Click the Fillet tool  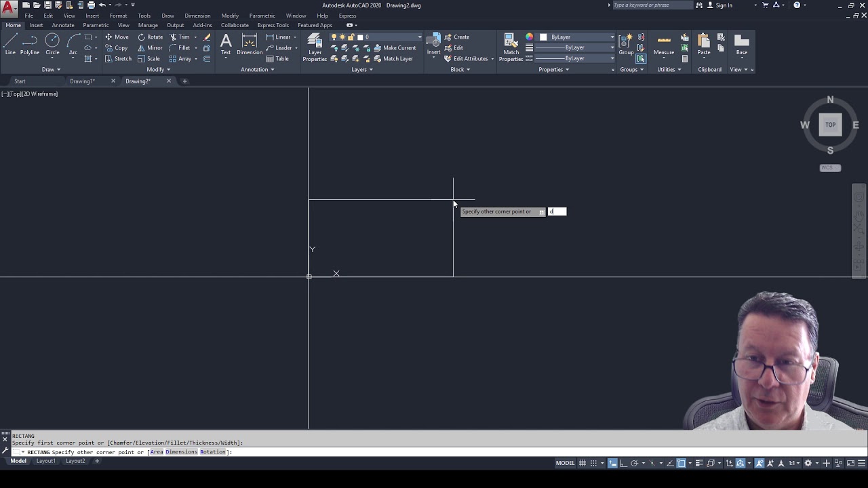pyautogui.click(x=179, y=48)
